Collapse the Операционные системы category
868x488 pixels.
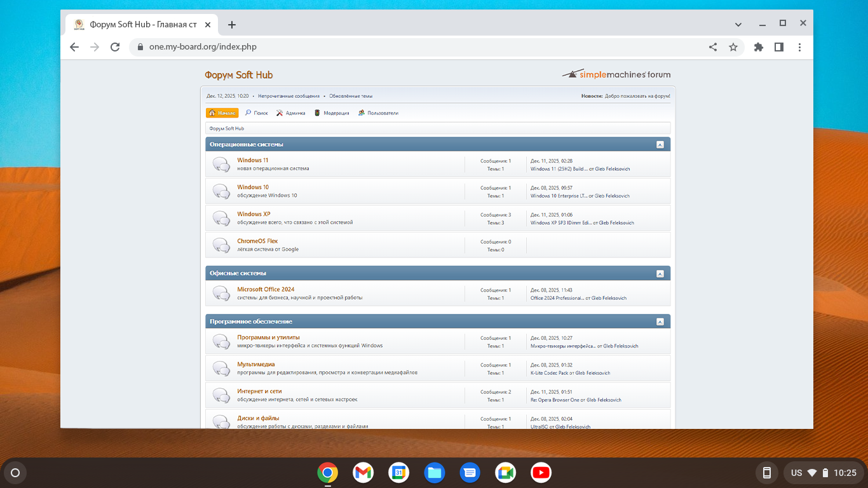coord(660,144)
